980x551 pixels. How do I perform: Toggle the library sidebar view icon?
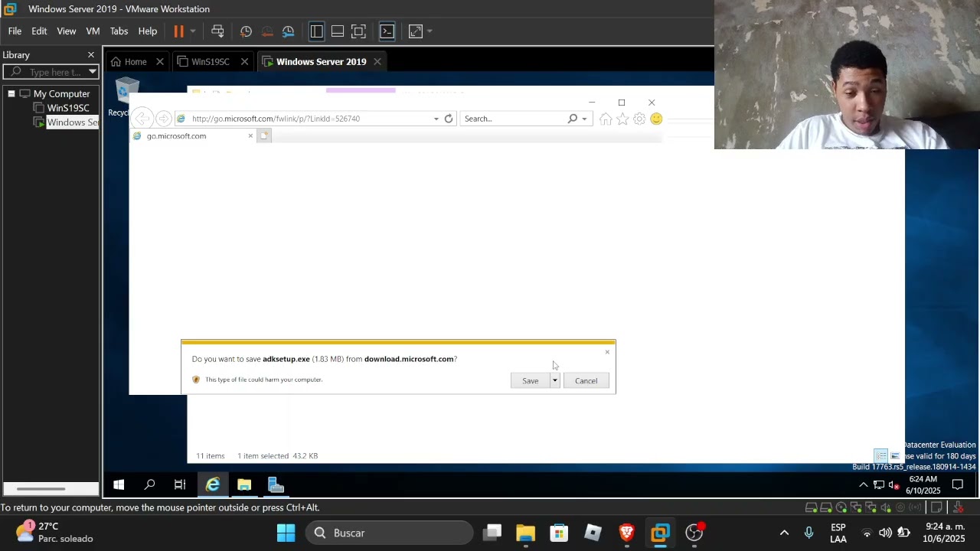316,31
